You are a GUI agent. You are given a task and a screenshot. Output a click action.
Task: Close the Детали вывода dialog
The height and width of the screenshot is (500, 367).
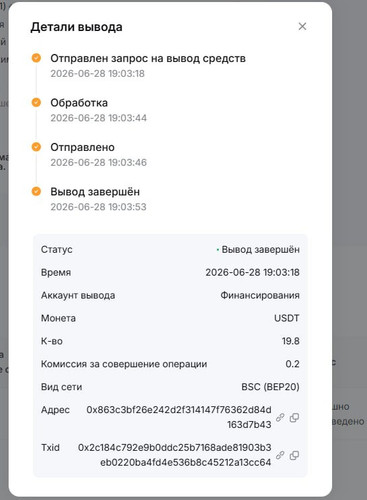302,26
